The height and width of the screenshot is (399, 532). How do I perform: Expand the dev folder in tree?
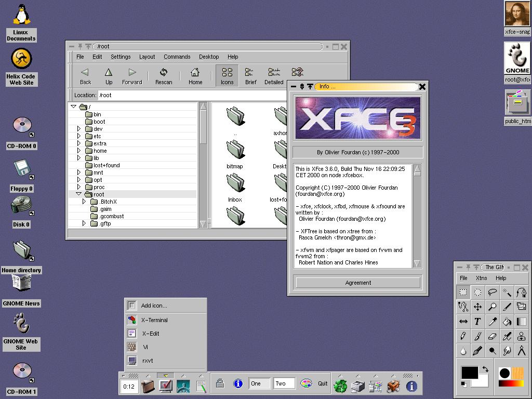79,129
